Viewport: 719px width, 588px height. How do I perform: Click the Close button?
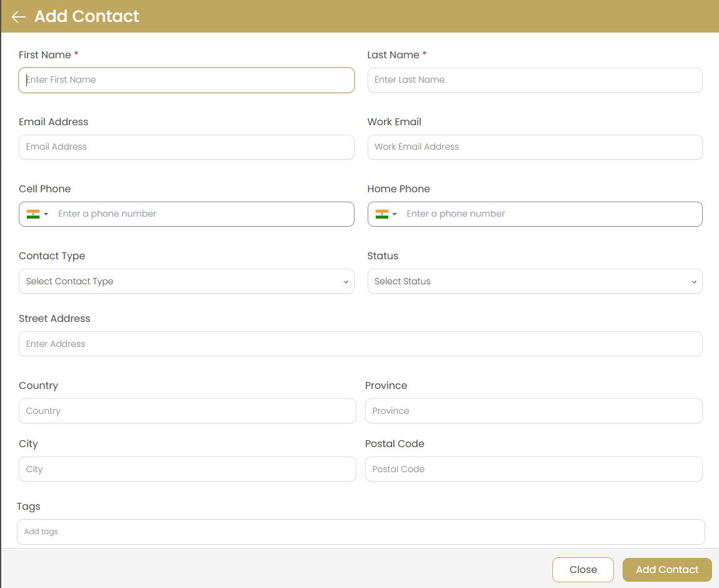pyautogui.click(x=582, y=569)
